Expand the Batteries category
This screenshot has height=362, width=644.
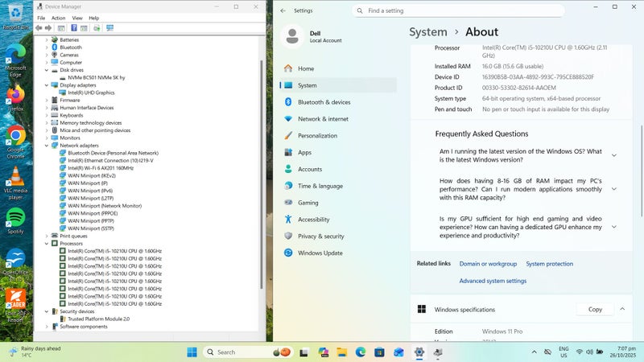(x=47, y=39)
